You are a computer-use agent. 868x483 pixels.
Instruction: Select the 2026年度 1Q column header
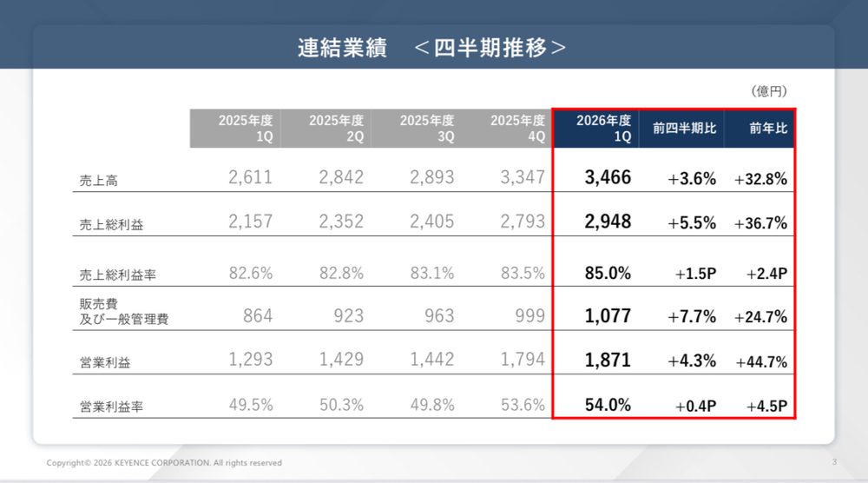(x=596, y=129)
